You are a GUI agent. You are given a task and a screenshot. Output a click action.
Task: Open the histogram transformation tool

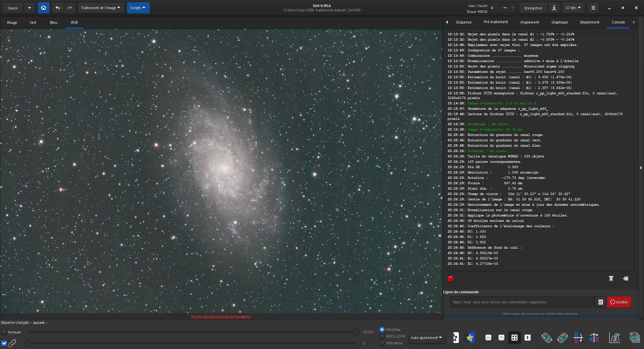coord(614,338)
